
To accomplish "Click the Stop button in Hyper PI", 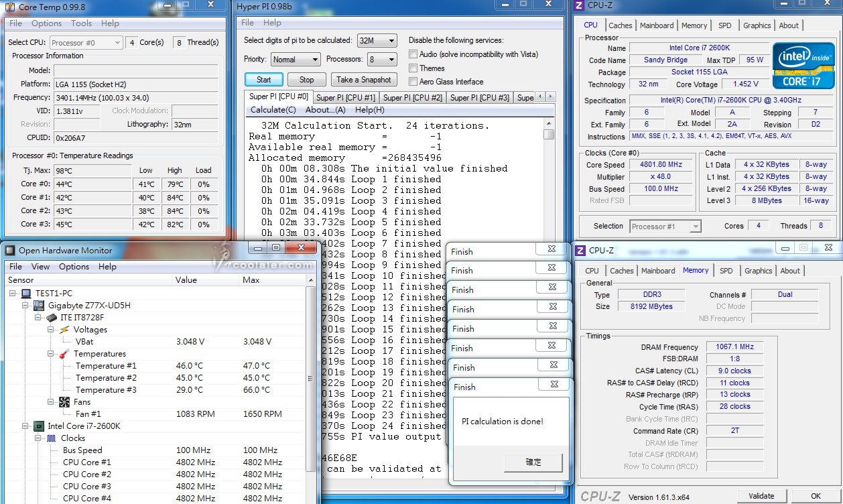I will pyautogui.click(x=307, y=79).
